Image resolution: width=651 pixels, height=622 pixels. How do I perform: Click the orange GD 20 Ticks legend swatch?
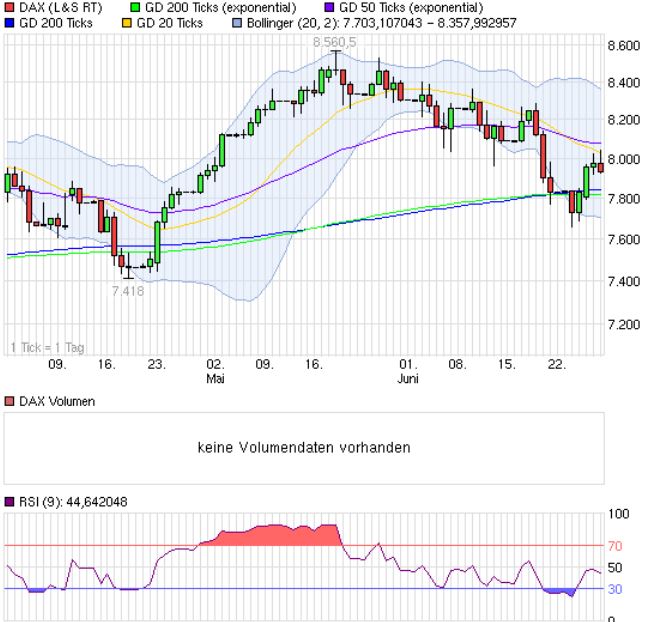(126, 23)
